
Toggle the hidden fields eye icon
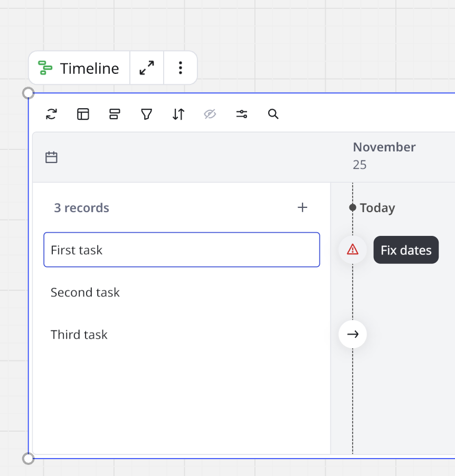[210, 114]
